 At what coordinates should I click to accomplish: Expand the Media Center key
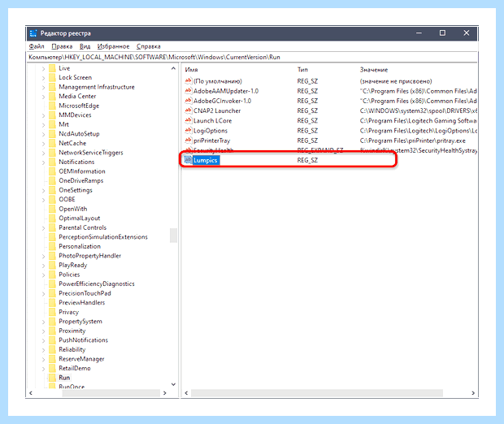coord(43,97)
